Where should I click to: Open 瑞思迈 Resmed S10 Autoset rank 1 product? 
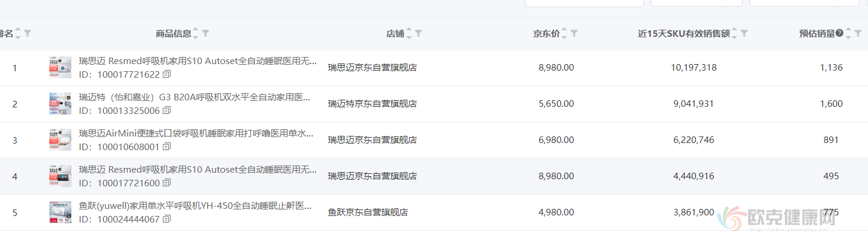tap(198, 61)
